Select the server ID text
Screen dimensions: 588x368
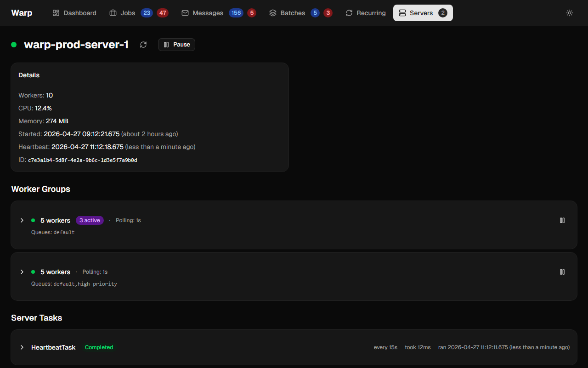[83, 160]
